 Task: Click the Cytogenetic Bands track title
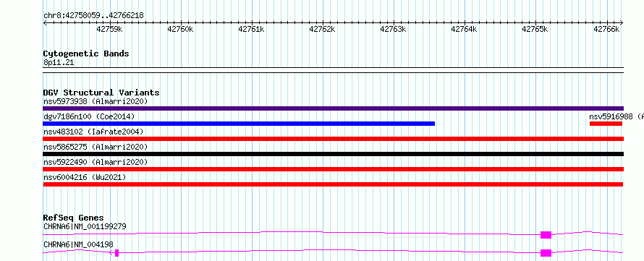86,54
